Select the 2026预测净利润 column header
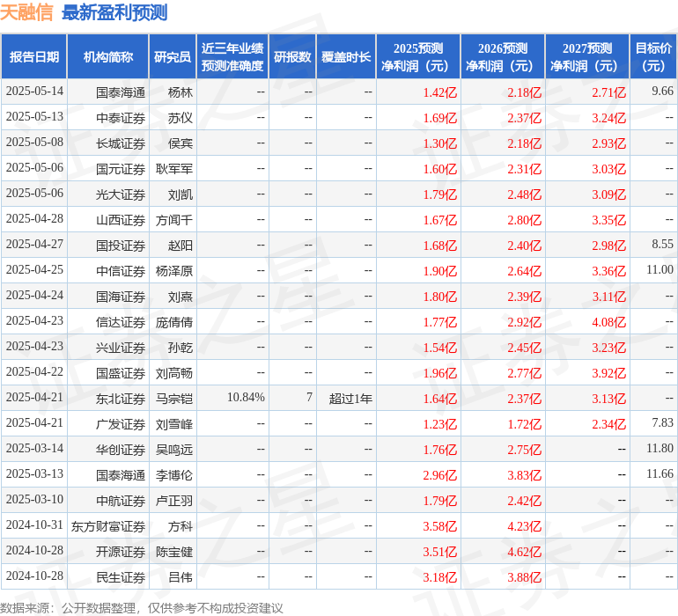The height and width of the screenshot is (616, 678). tap(503, 56)
